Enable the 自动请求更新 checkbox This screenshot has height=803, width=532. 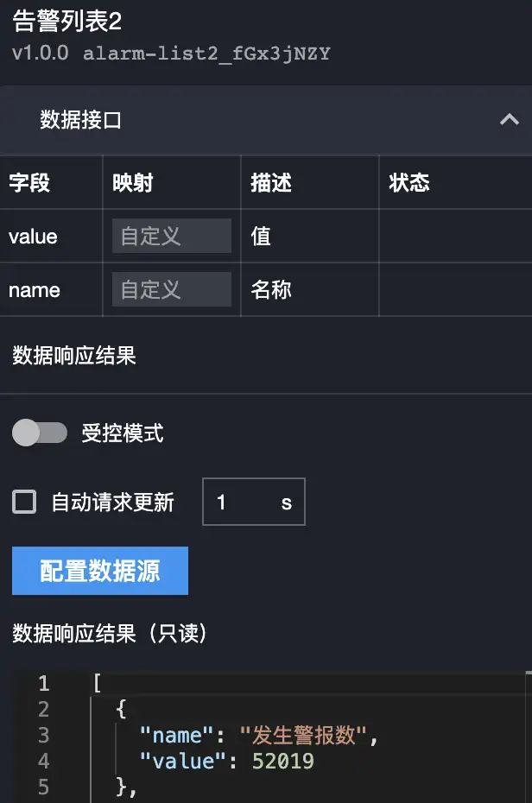[24, 502]
